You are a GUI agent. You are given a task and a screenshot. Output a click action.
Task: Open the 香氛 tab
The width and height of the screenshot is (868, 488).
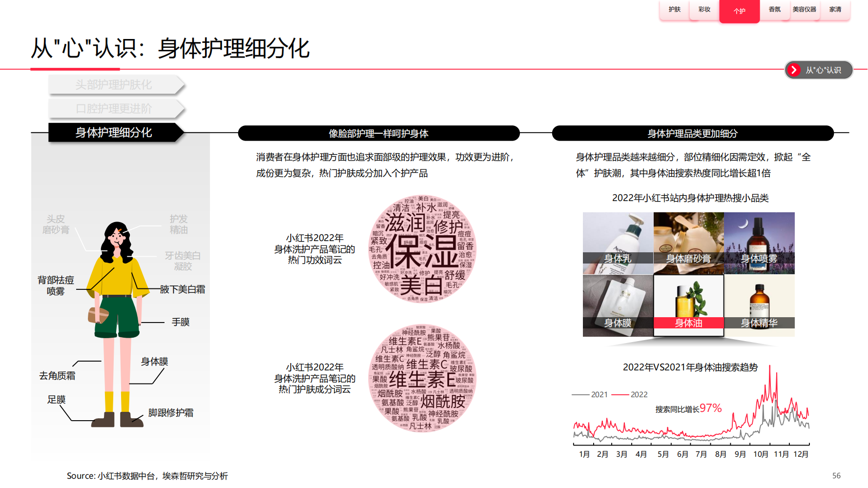(x=774, y=10)
